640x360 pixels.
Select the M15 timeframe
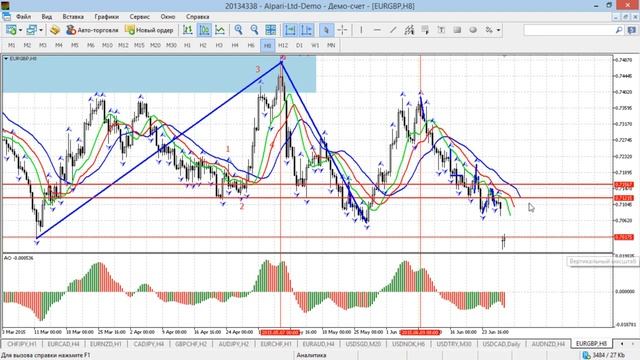pyautogui.click(x=139, y=45)
